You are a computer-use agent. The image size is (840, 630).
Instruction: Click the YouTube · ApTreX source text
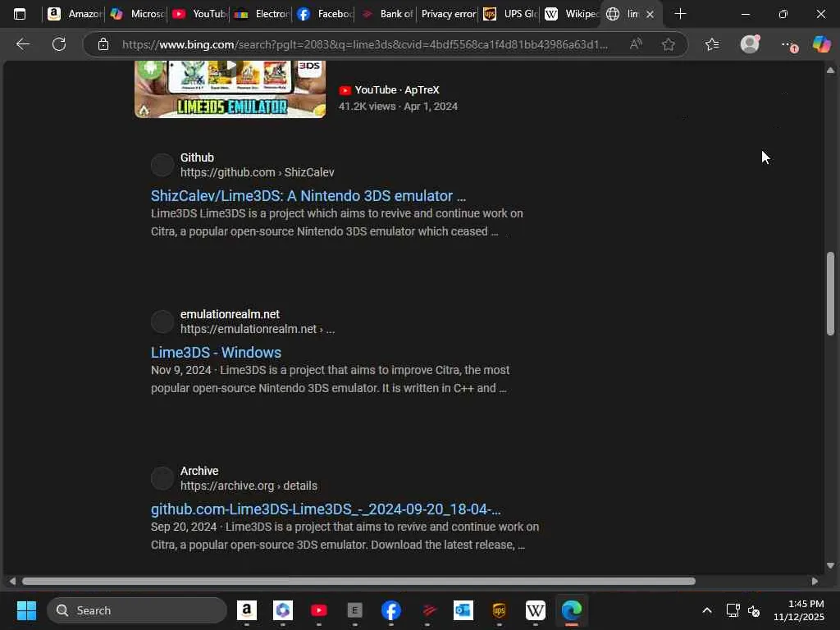[x=397, y=90]
